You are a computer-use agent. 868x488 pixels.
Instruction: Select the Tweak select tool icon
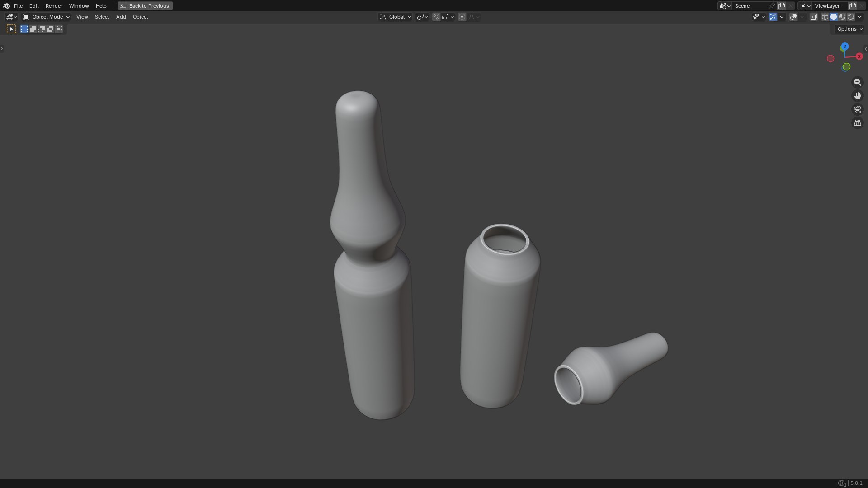click(11, 29)
